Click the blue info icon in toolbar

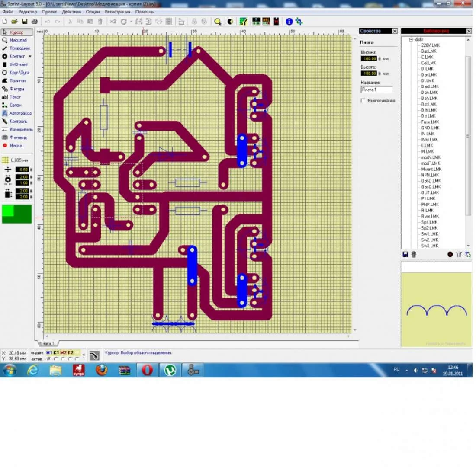[289, 21]
